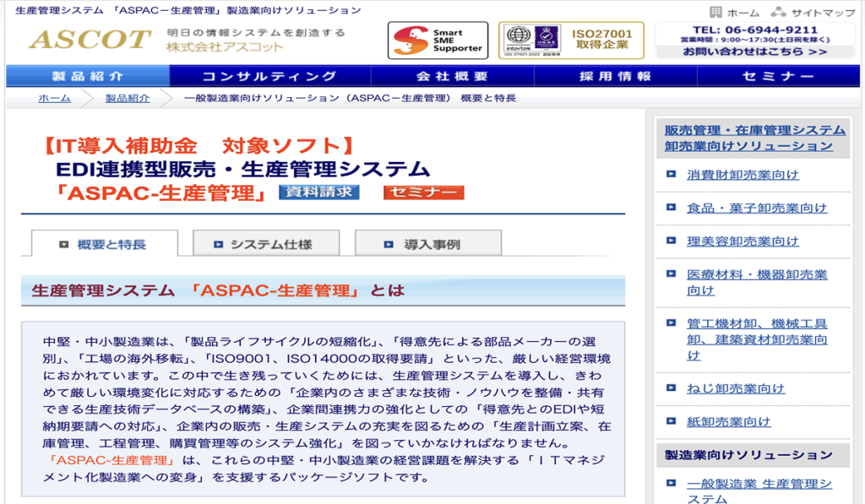Open 理美容卸売業向け sidebar link
Screen dimensions: 865x504
tap(743, 241)
